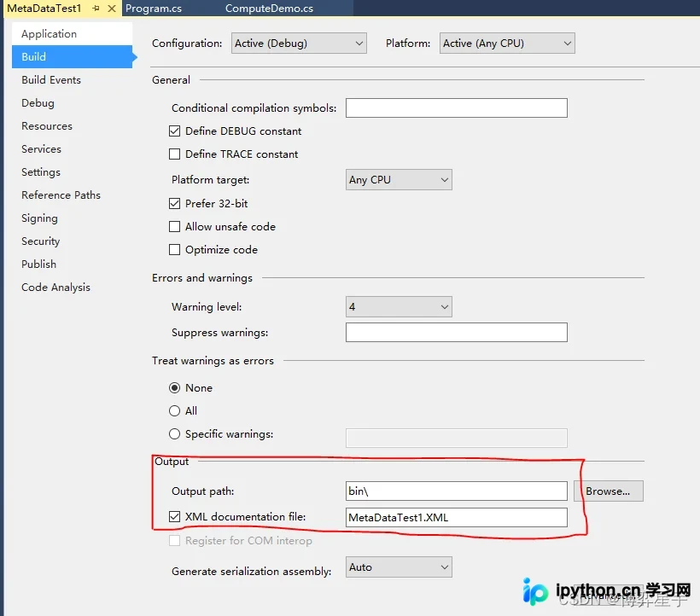Open the Warning level dropdown
The image size is (700, 616).
point(399,307)
